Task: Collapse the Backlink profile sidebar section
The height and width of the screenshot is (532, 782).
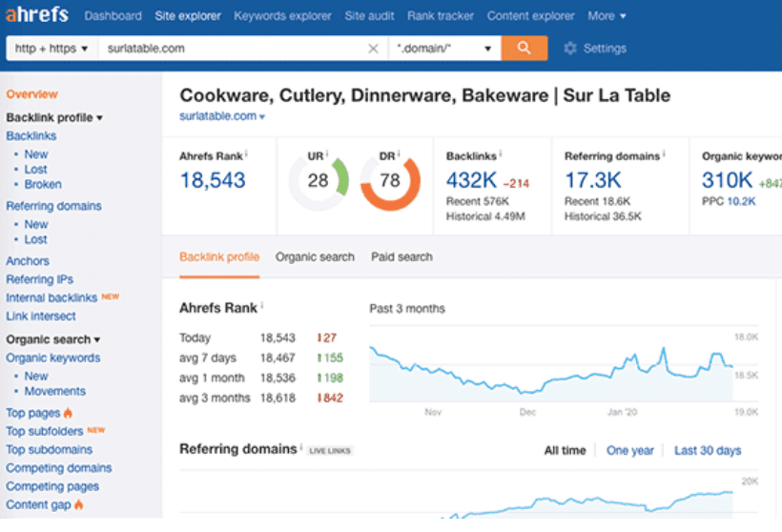Action: (x=54, y=117)
